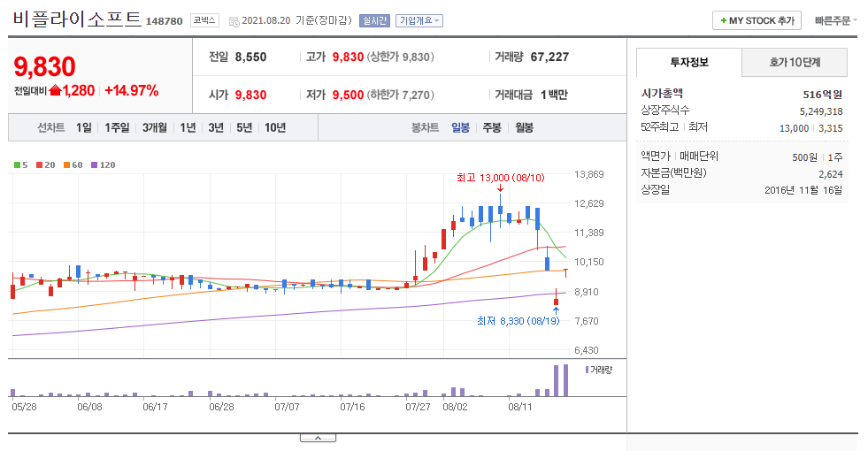Screen dimensions: 868x451
Task: Select the 1년 line chart period
Action: click(188, 128)
